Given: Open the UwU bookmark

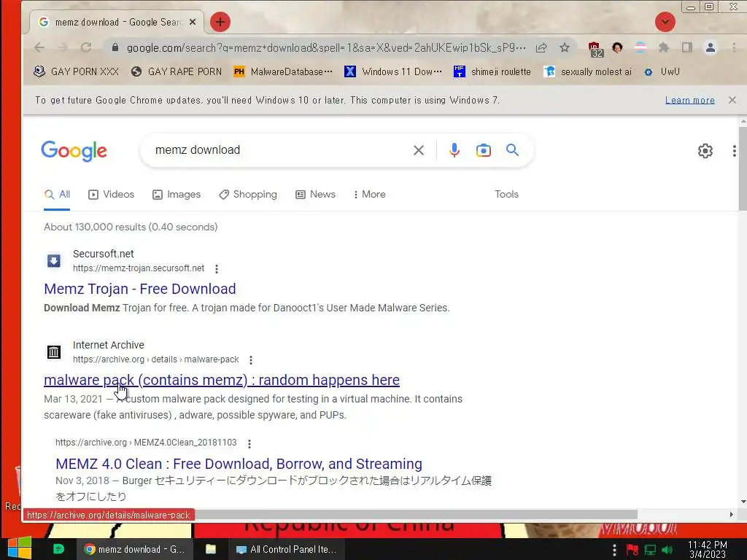Looking at the screenshot, I should [662, 72].
